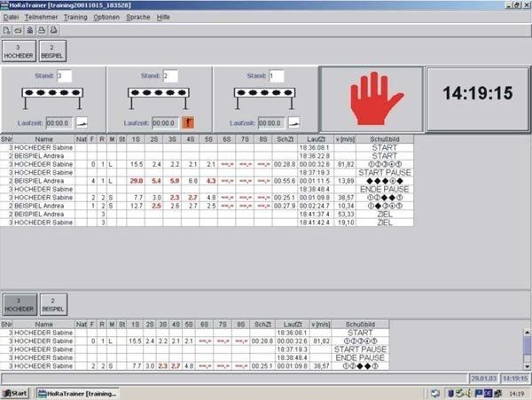This screenshot has height=400, width=532.
Task: Click the new file toolbar icon
Action: (6, 29)
